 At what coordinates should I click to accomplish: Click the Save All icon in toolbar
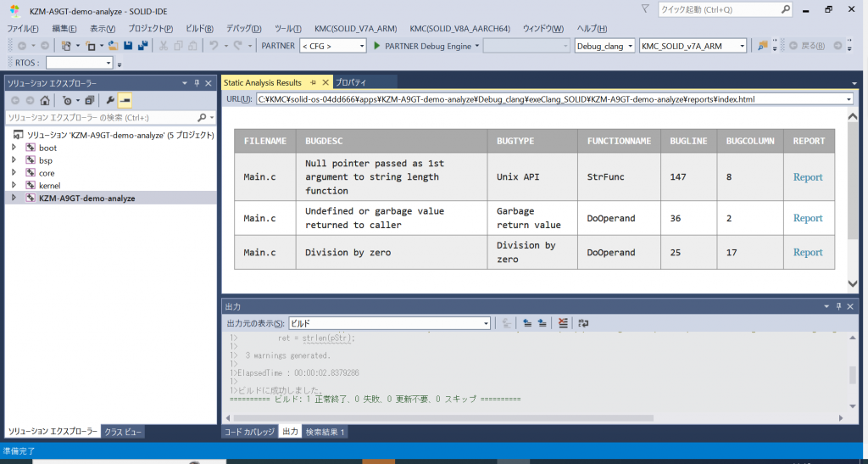pos(142,45)
